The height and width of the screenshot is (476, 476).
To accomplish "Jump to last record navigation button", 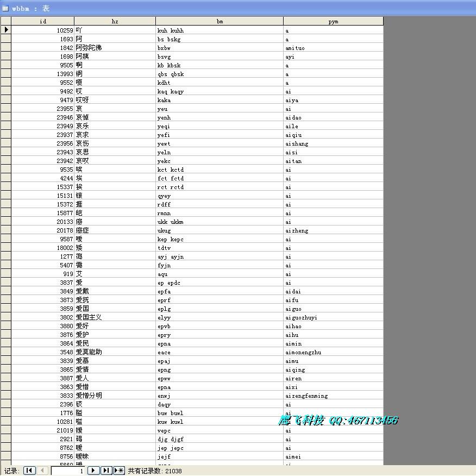I will pyautogui.click(x=107, y=471).
